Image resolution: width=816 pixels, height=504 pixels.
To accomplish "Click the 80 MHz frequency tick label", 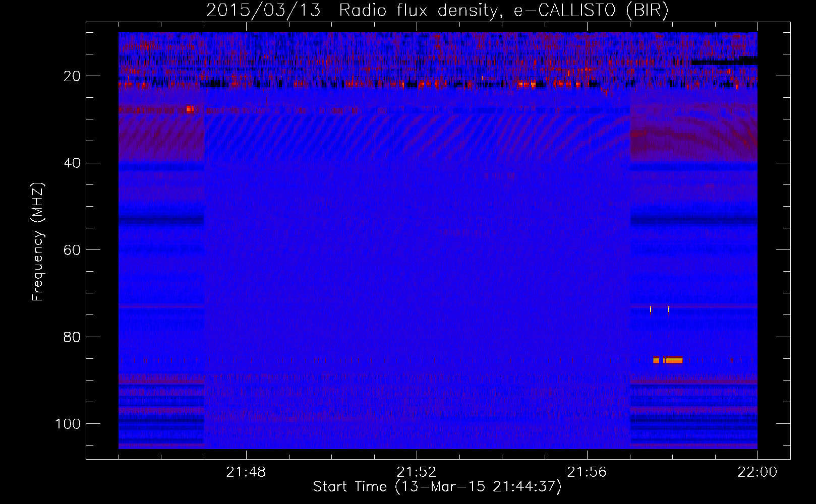I will coord(72,337).
